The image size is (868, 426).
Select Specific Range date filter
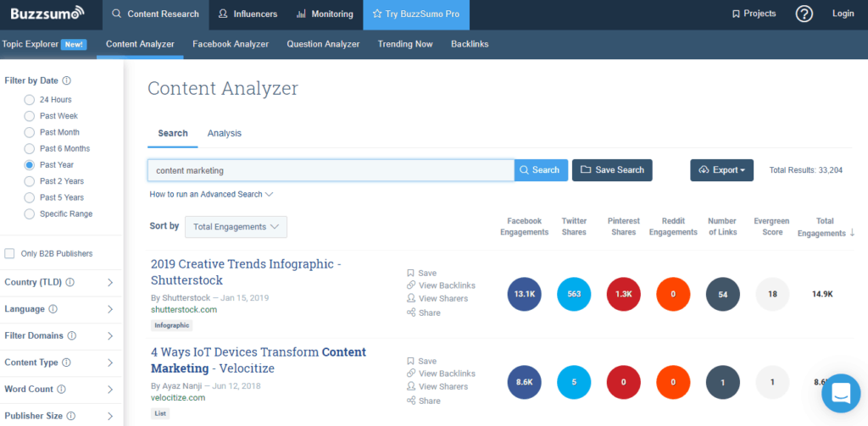[30, 213]
